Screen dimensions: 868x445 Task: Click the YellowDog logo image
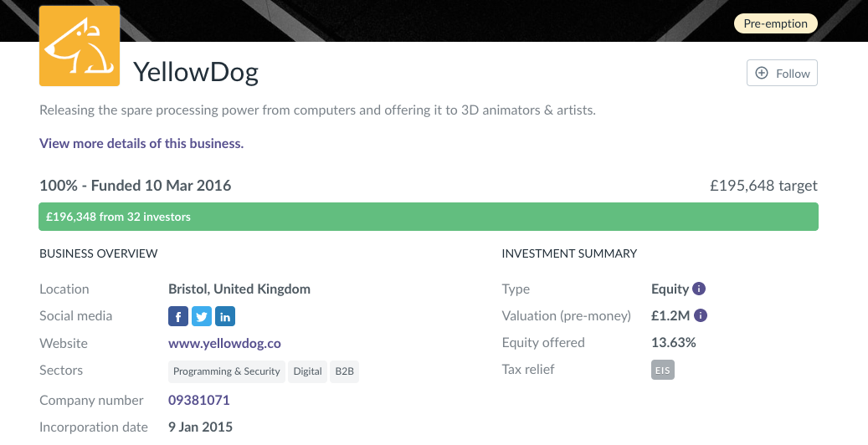(80, 46)
